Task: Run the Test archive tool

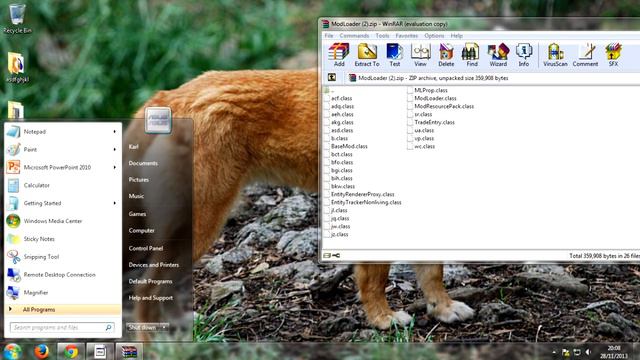Action: (x=394, y=54)
